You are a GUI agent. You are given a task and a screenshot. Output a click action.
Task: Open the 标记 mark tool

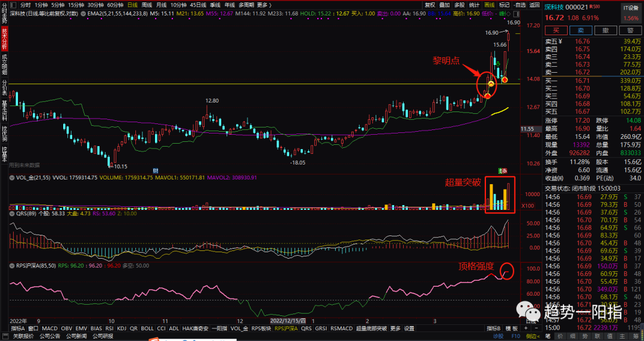pos(504,5)
